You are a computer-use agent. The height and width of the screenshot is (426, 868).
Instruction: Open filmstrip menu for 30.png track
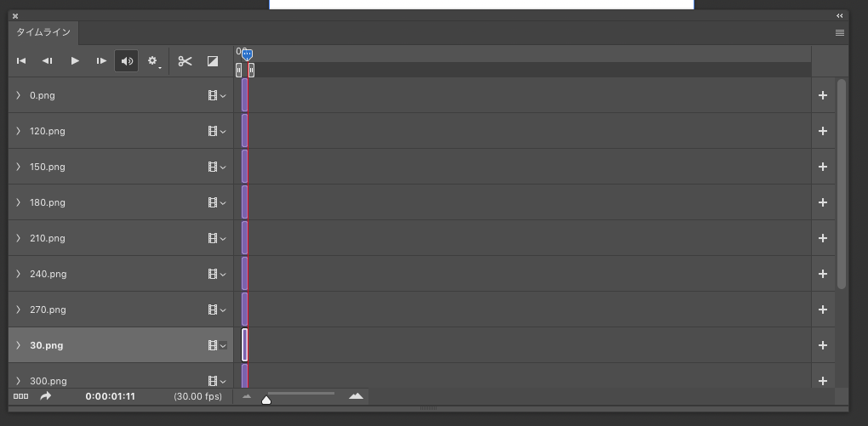[x=217, y=345]
